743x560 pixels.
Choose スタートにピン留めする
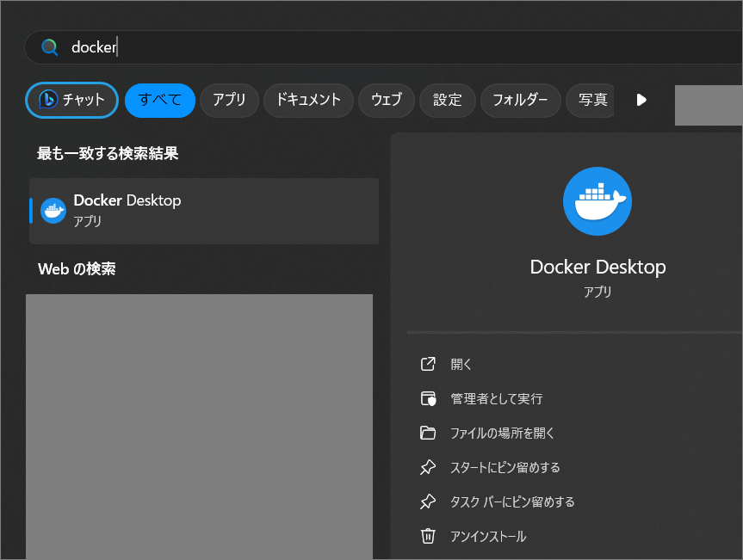505,467
